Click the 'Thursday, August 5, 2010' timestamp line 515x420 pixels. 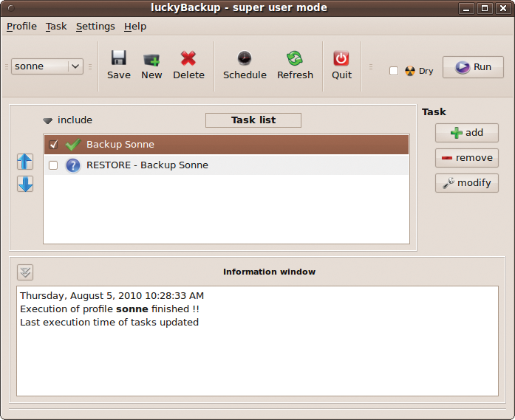pos(112,296)
